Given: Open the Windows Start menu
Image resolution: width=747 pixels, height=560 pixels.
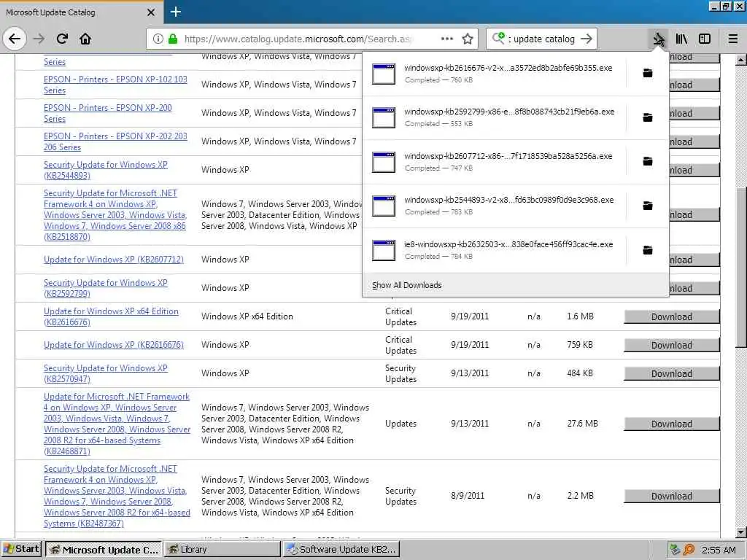Looking at the screenshot, I should (x=21, y=550).
